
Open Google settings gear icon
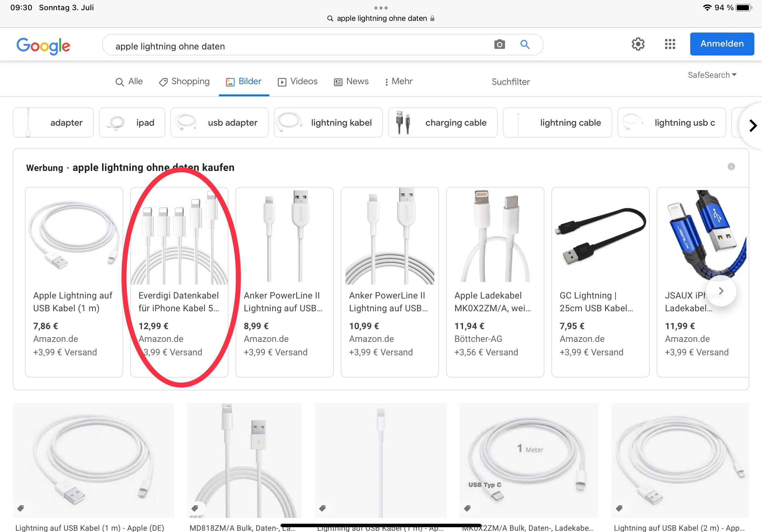[638, 44]
